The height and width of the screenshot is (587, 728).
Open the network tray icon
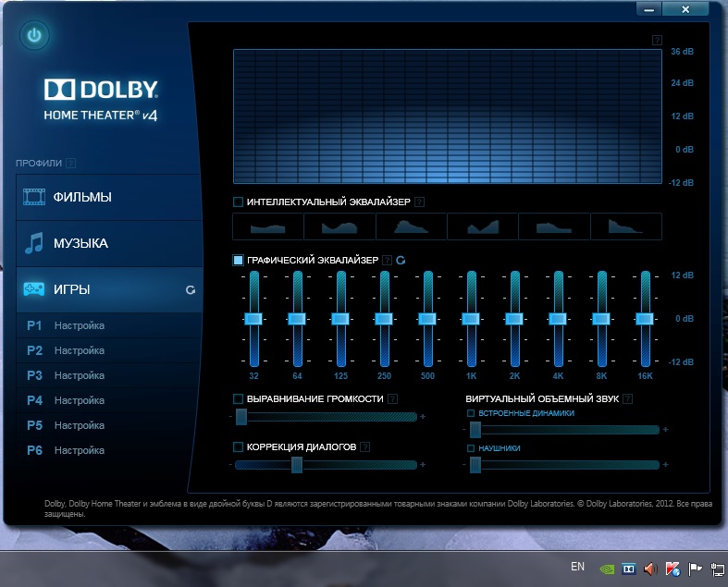coord(717,569)
